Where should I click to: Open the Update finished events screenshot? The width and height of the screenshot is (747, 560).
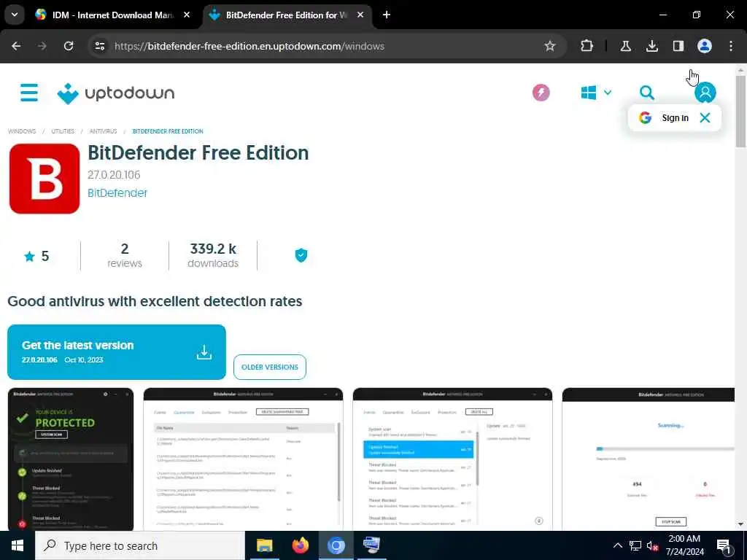pyautogui.click(x=452, y=459)
